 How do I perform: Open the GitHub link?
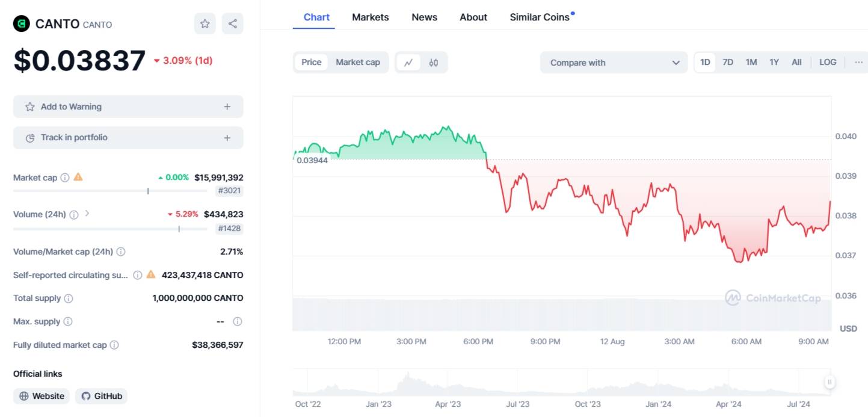(x=102, y=396)
